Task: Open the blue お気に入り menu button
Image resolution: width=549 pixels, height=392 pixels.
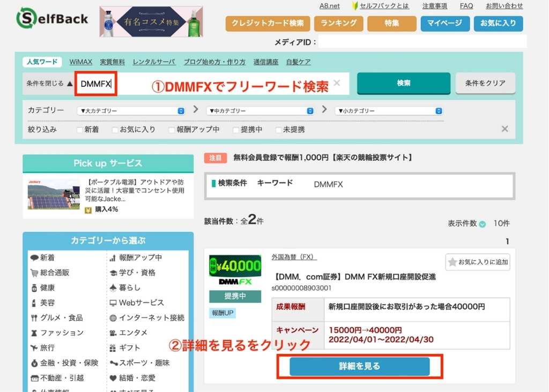Action: pyautogui.click(x=498, y=24)
